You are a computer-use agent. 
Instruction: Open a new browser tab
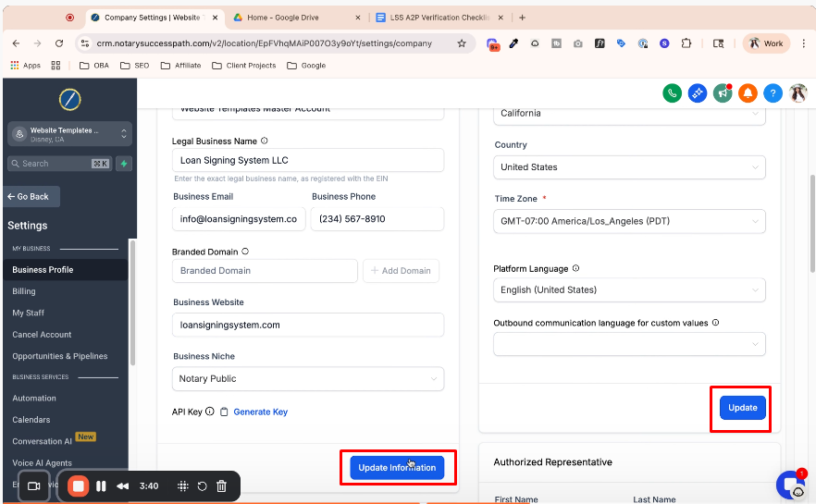click(522, 18)
